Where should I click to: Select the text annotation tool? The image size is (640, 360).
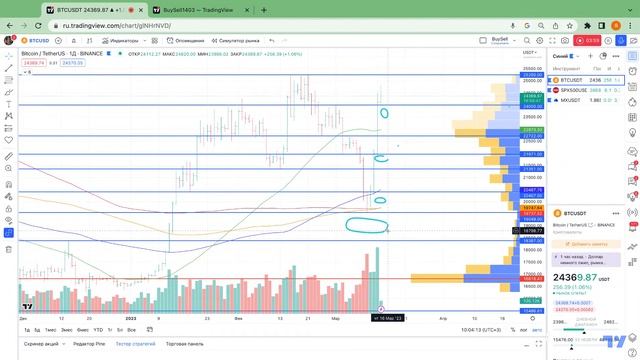(x=9, y=104)
